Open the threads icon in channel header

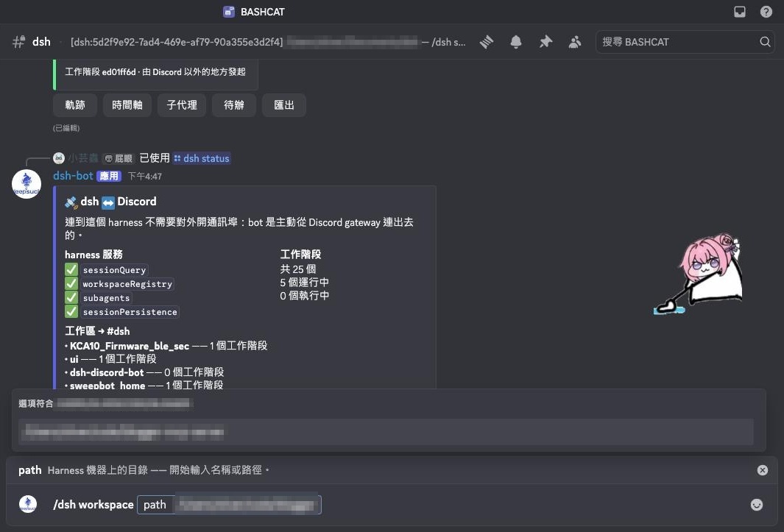tap(487, 42)
